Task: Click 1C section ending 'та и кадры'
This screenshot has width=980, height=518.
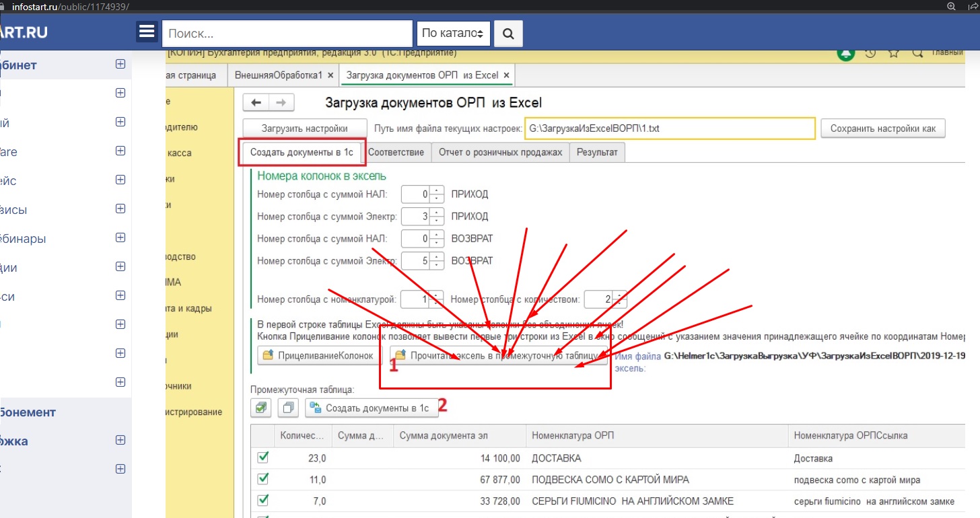Action: (190, 308)
